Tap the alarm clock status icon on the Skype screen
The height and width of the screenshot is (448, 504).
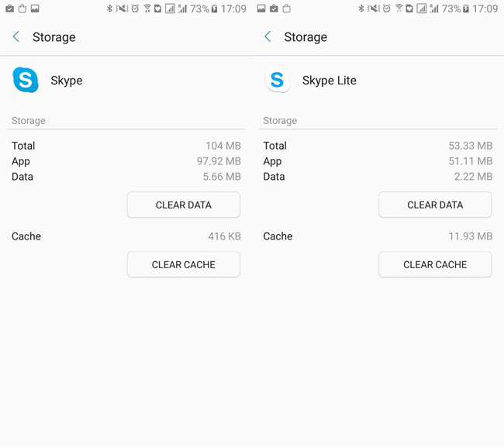point(136,9)
